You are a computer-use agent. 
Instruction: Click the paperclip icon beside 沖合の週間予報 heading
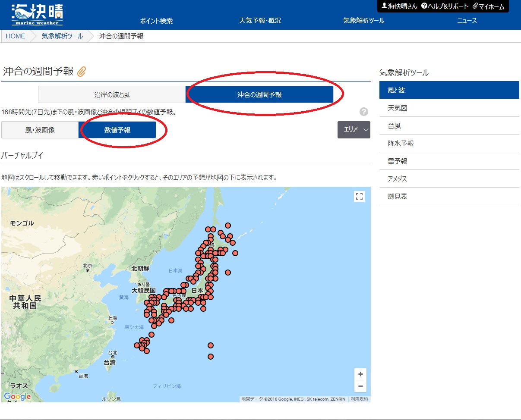82,72
